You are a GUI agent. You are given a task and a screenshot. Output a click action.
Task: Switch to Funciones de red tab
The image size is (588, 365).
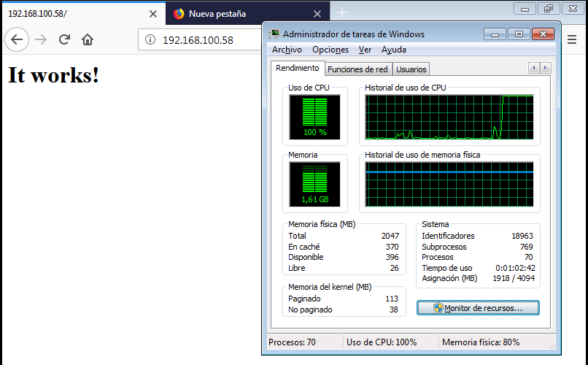[357, 69]
